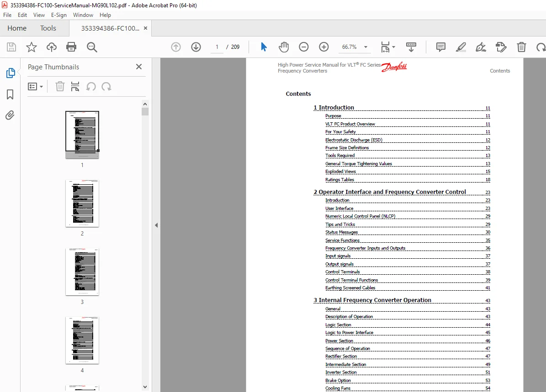Viewport: 546px width, 392px height.
Task: Open the Attachments paperclip icon
Action: tap(10, 115)
